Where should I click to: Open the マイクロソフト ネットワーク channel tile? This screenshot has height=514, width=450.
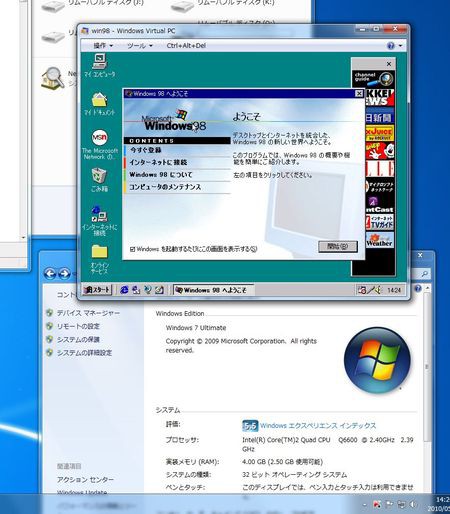380,187
